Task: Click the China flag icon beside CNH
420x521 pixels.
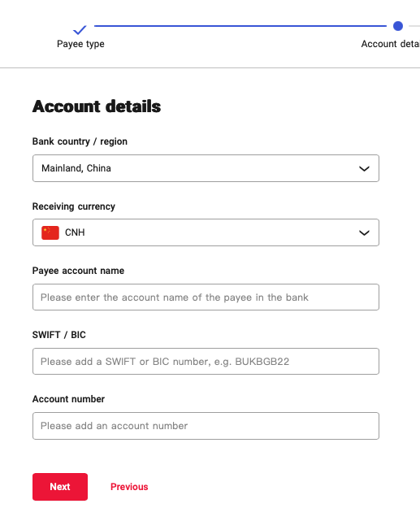Action: [50, 232]
